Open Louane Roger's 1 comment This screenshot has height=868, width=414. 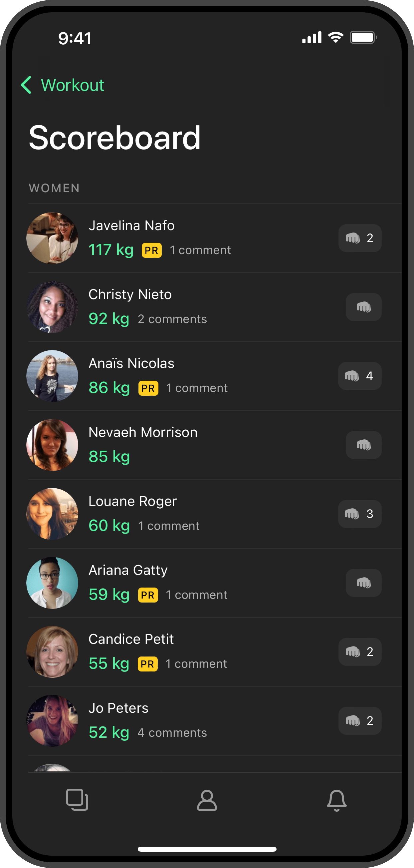click(x=169, y=526)
